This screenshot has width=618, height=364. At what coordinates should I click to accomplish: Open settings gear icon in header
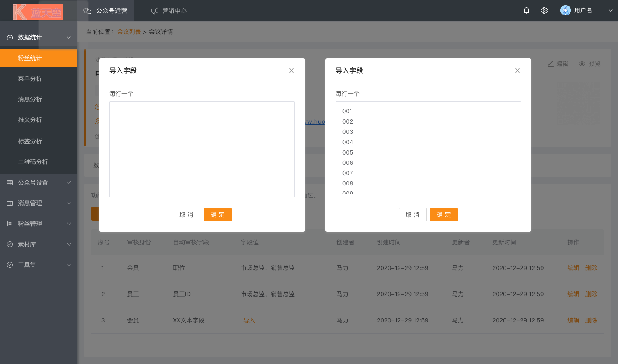coord(544,11)
